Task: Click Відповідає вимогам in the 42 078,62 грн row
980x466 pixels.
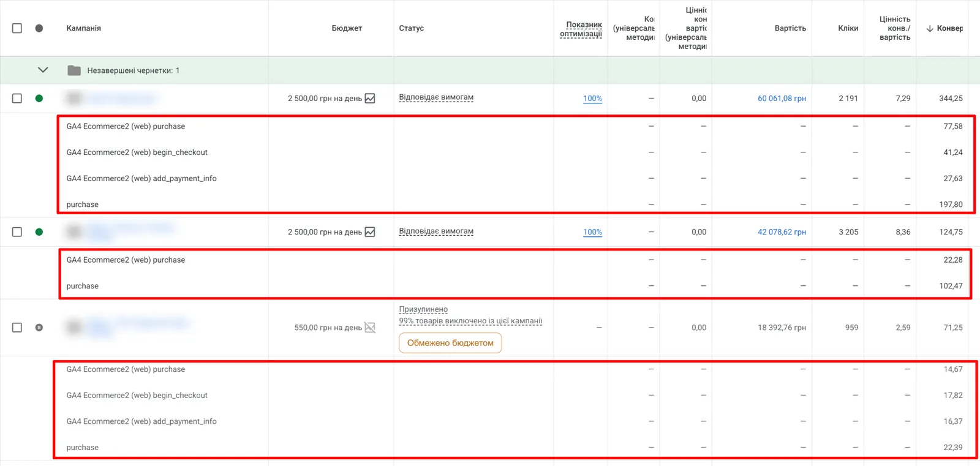Action: pyautogui.click(x=436, y=231)
